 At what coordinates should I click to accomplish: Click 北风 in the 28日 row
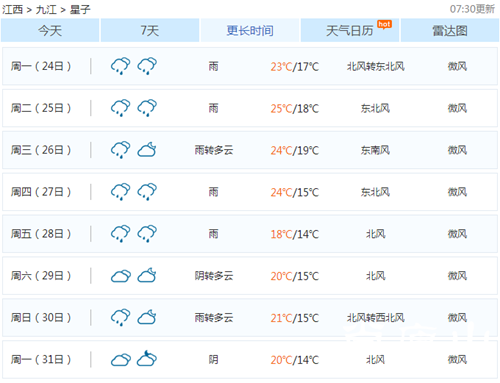[376, 234]
